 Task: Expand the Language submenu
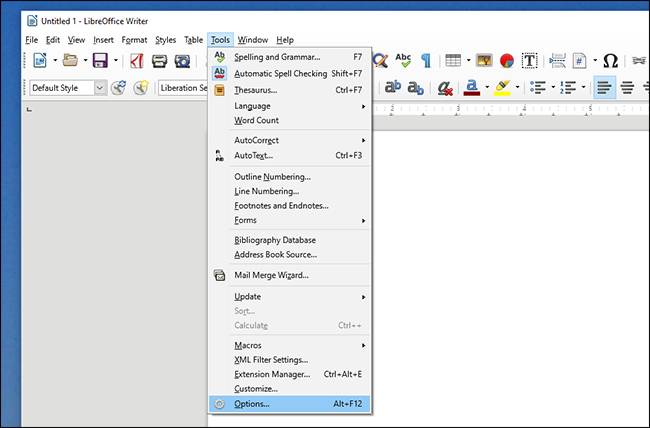tap(289, 106)
